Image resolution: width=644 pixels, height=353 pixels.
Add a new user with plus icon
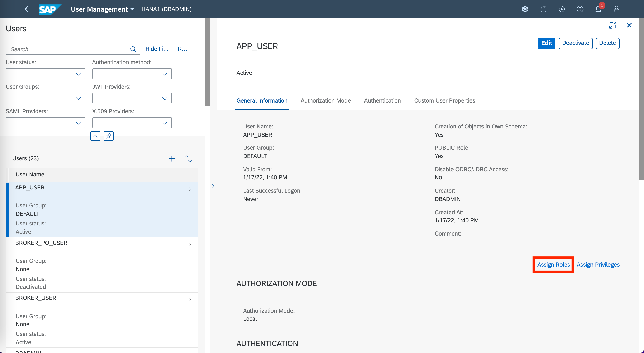click(x=172, y=159)
